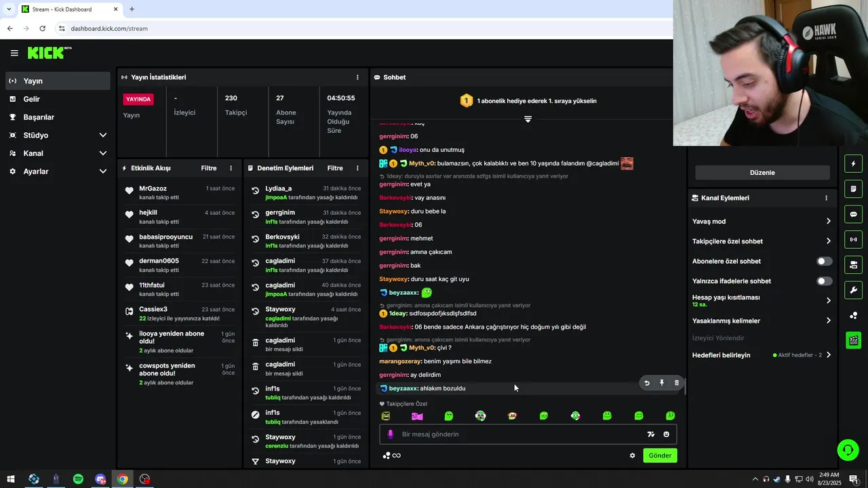This screenshot has height=488, width=868.
Task: Click the Düzenle button
Action: (x=762, y=173)
